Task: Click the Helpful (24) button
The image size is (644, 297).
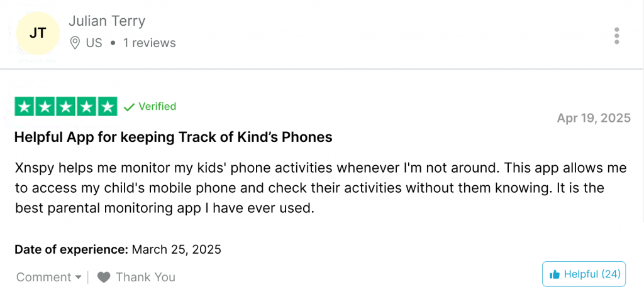Action: [x=584, y=274]
